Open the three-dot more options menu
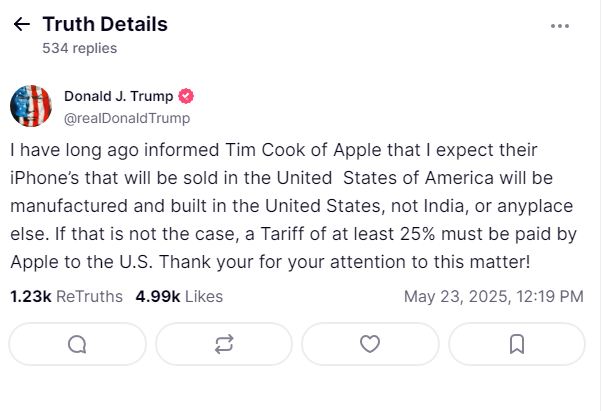The width and height of the screenshot is (603, 411). tap(560, 26)
